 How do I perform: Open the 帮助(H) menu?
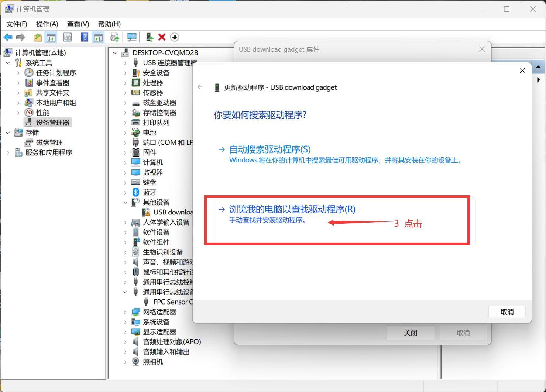tap(109, 24)
